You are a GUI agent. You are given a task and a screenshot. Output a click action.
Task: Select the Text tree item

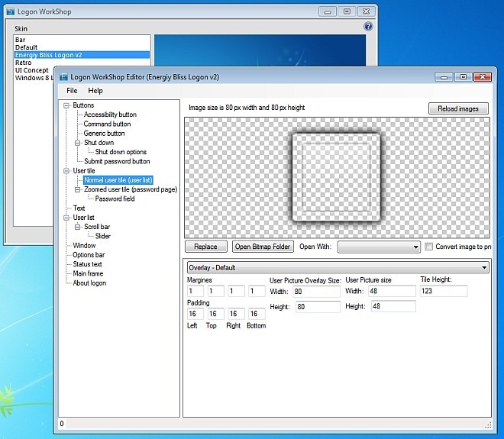pyautogui.click(x=79, y=208)
